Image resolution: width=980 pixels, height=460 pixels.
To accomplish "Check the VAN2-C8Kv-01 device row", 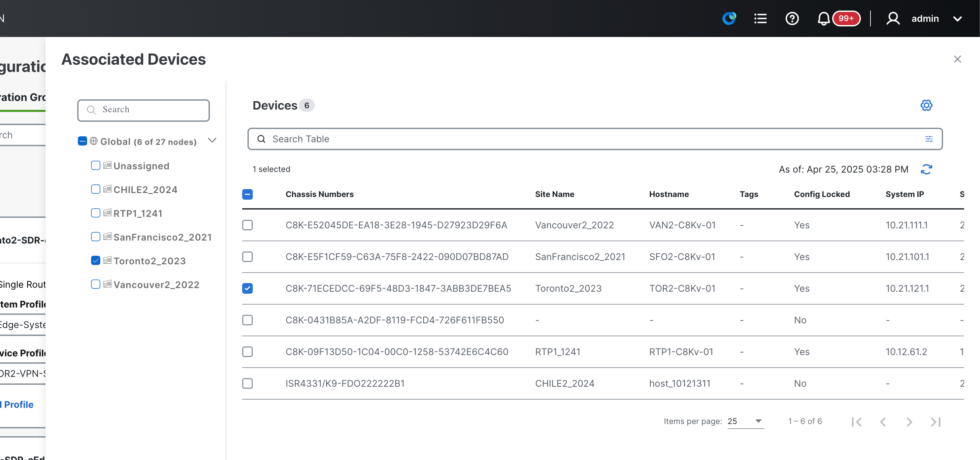I will pos(248,225).
